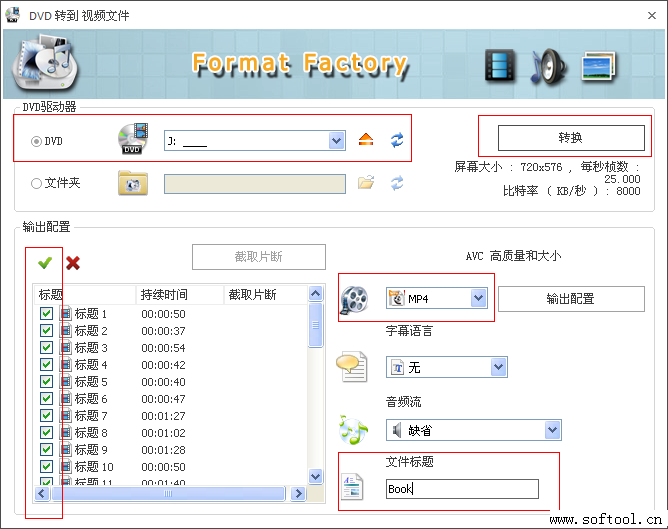The image size is (668, 529).
Task: Uncheck the 标题 3 checkbox
Action: (46, 348)
